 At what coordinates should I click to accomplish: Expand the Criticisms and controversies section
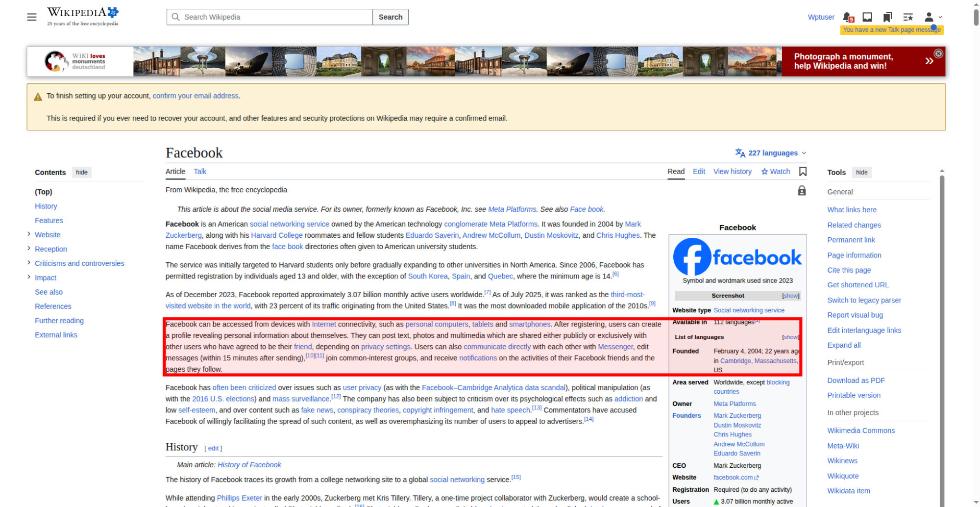point(29,263)
